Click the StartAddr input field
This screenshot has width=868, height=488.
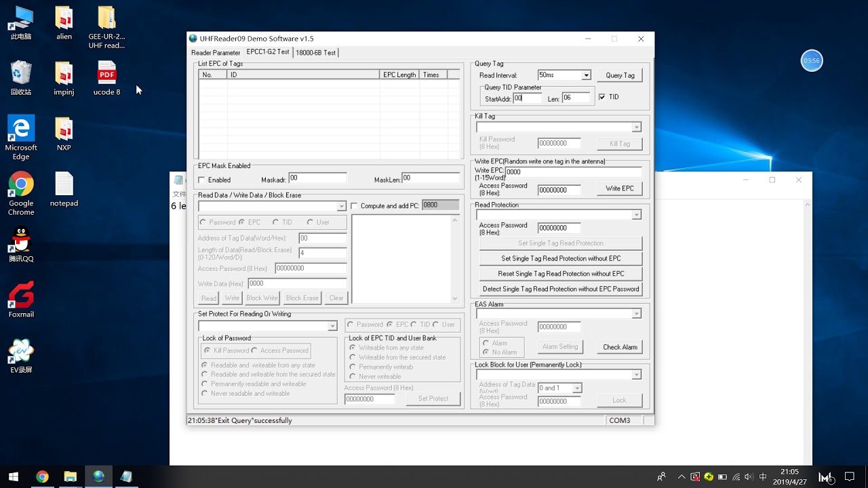[x=528, y=98]
